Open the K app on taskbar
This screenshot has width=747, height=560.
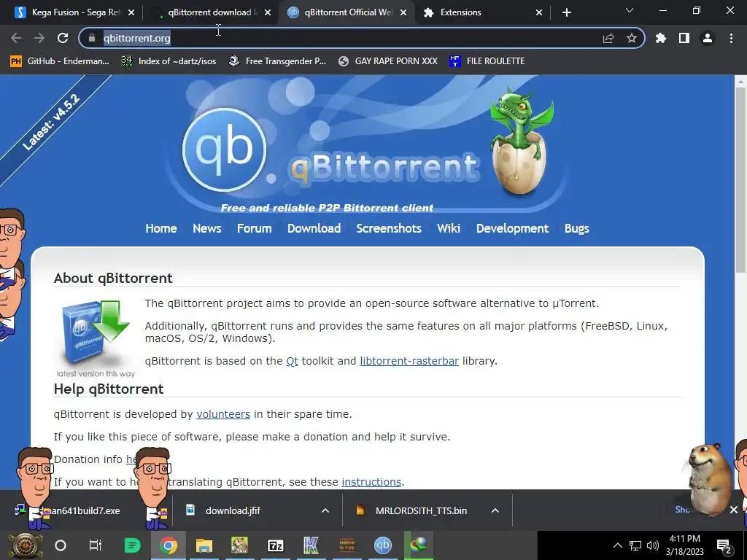(x=311, y=545)
